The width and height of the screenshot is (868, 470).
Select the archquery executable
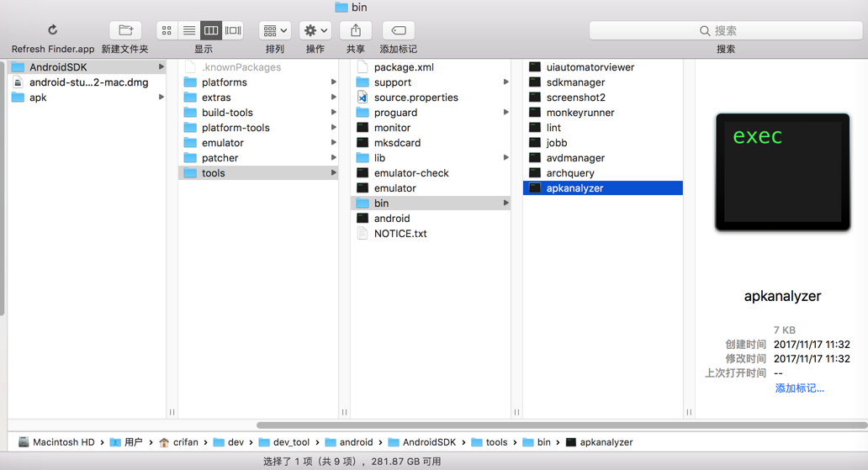[x=603, y=172]
